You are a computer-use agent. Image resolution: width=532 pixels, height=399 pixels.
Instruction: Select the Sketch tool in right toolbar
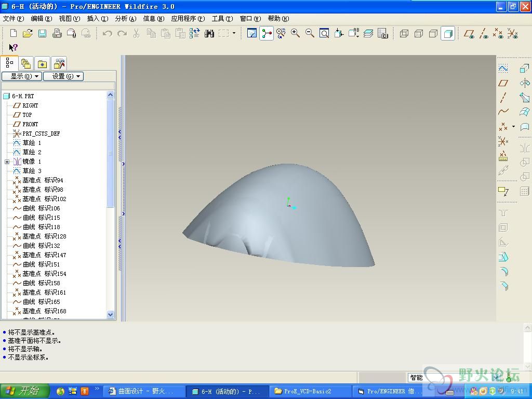click(503, 69)
